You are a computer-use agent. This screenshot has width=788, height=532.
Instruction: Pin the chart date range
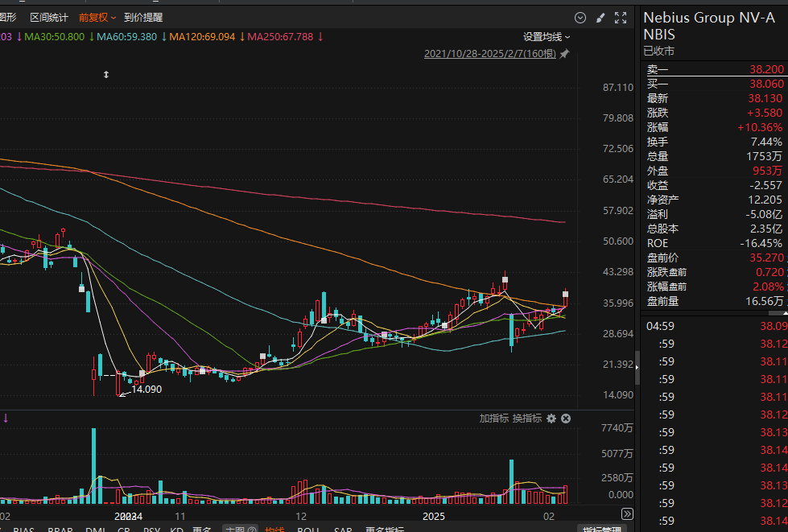564,54
